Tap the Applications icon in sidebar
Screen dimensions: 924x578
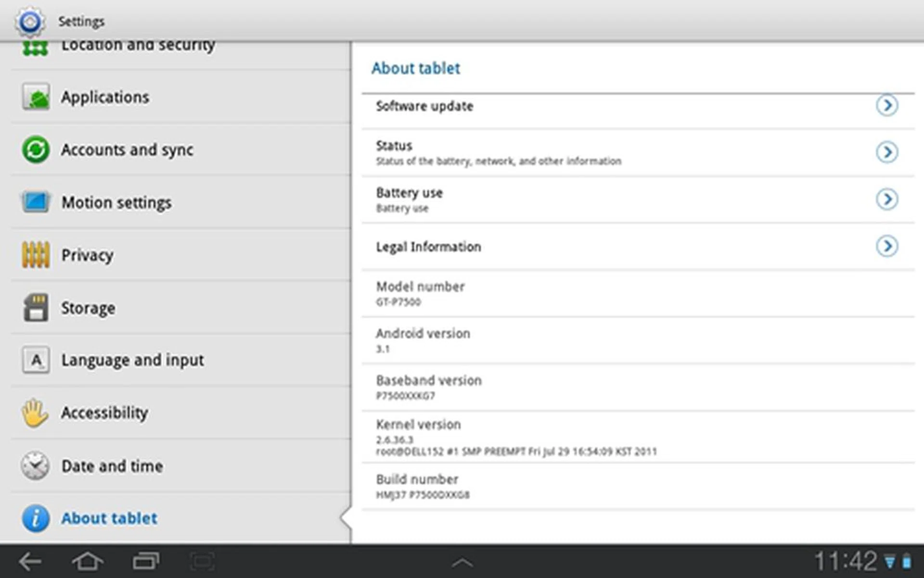36,97
